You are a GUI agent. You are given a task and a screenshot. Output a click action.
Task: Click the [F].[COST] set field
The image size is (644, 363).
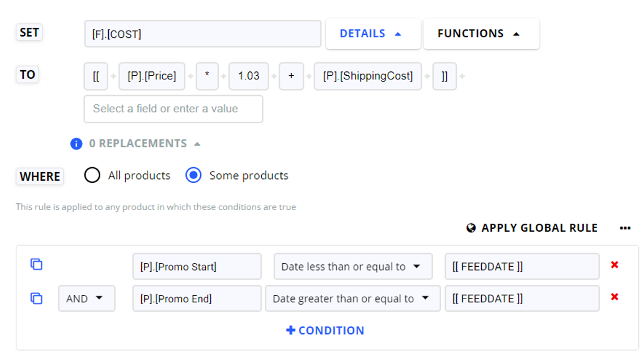[202, 33]
